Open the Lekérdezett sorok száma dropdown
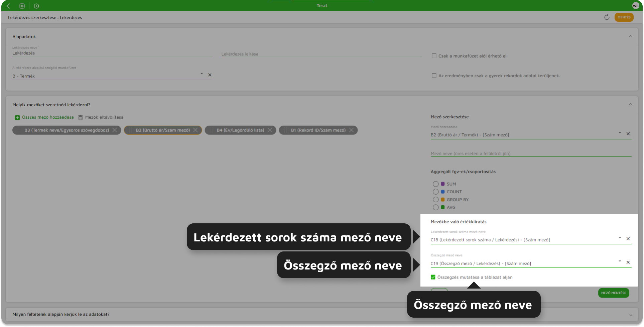 (620, 238)
